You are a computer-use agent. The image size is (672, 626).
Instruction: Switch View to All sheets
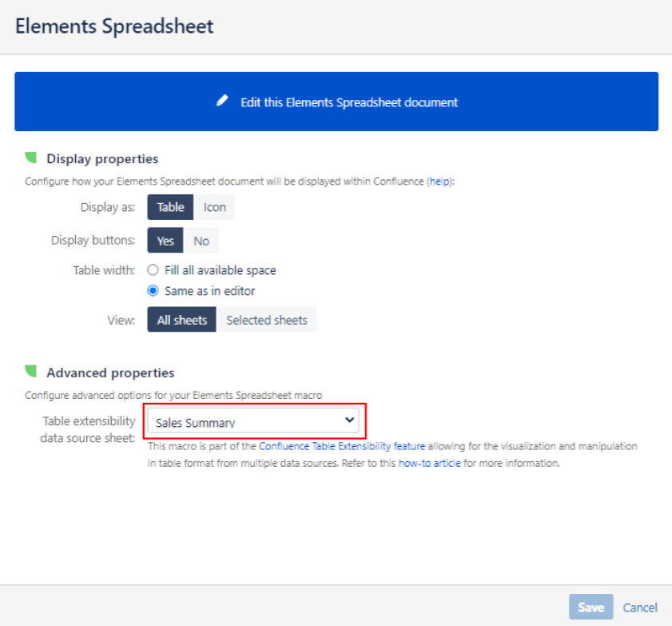(181, 320)
